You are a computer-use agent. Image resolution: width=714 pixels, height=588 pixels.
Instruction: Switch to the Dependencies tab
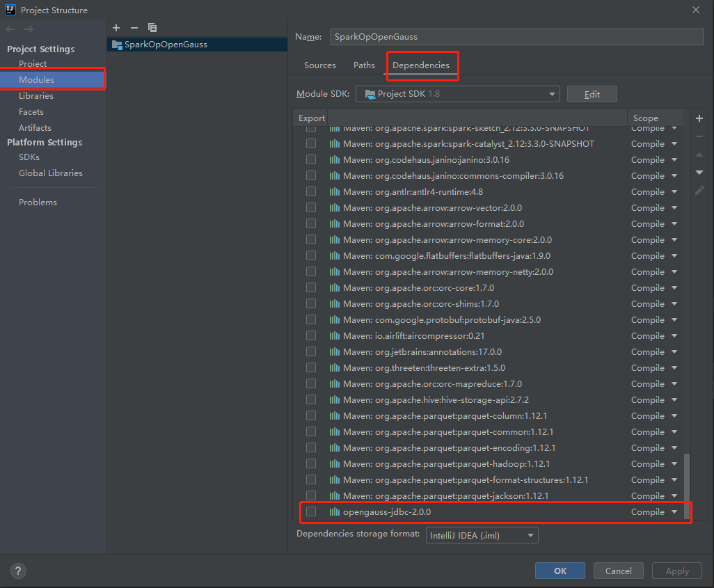point(421,65)
